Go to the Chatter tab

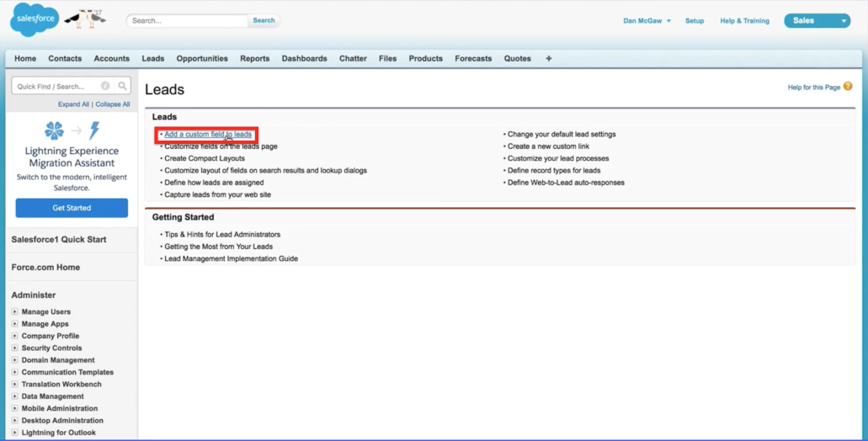[354, 58]
